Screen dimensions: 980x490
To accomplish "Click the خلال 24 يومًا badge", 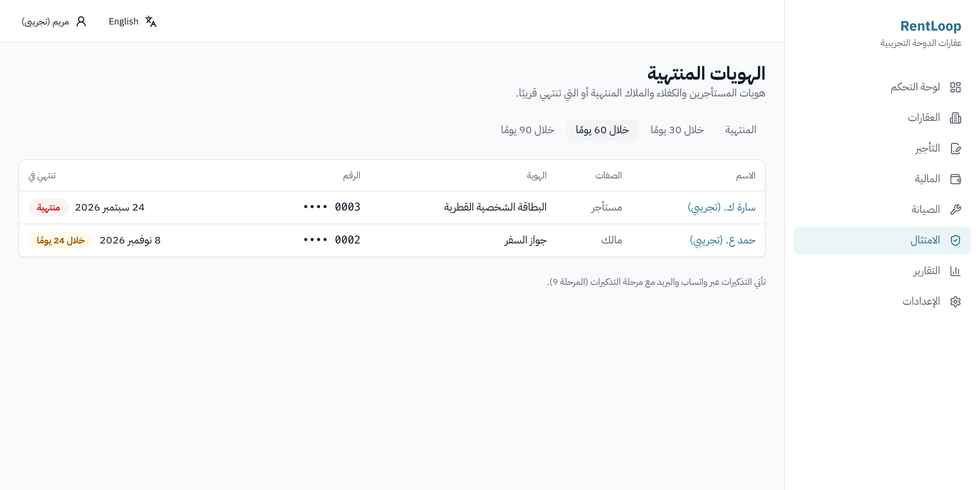I will (x=61, y=240).
